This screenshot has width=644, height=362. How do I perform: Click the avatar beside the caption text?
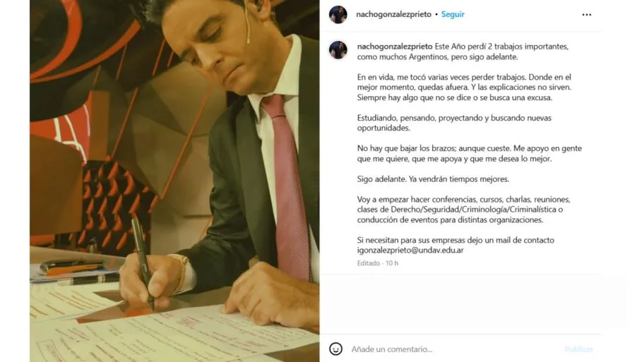pos(338,50)
